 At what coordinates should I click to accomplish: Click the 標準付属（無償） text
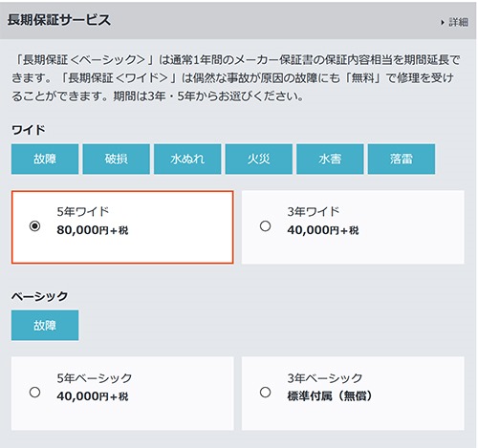point(330,395)
